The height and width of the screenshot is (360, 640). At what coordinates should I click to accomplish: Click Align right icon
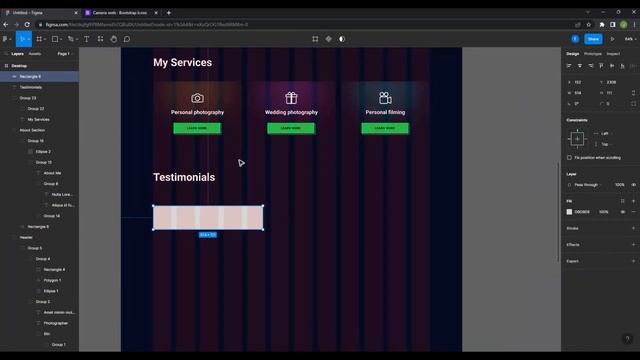click(x=591, y=66)
